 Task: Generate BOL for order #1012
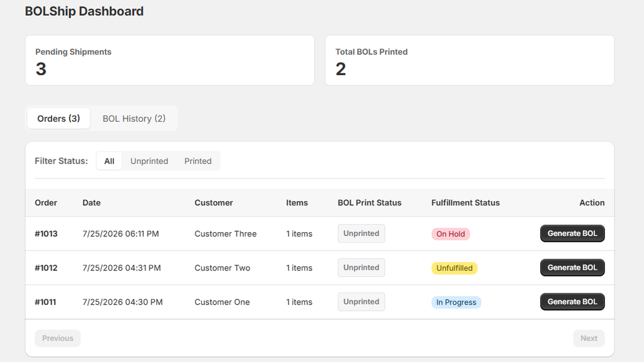[x=572, y=267]
